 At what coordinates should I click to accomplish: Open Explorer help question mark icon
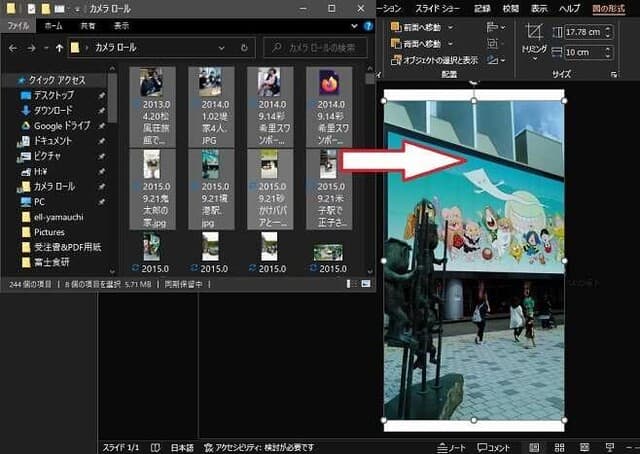pos(368,25)
